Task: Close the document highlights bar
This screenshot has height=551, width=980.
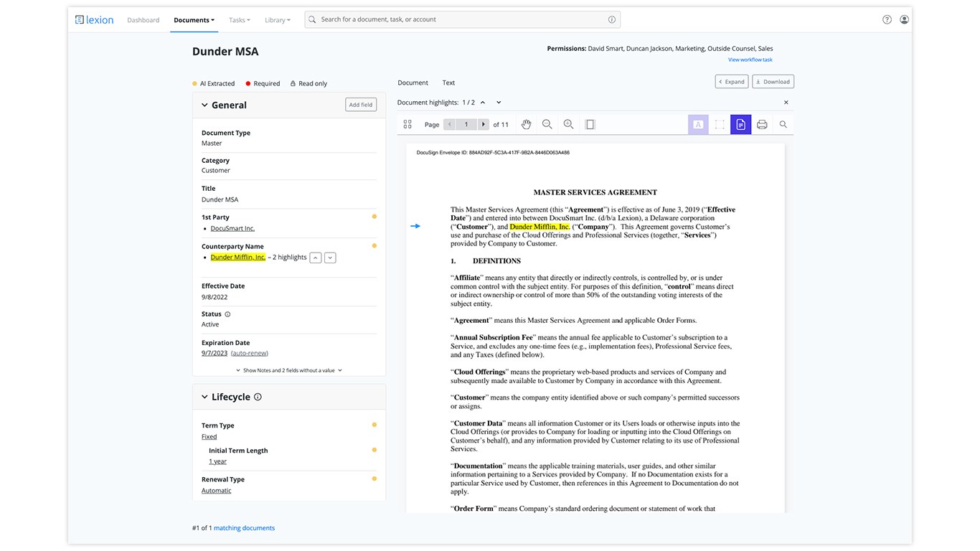Action: [x=786, y=103]
